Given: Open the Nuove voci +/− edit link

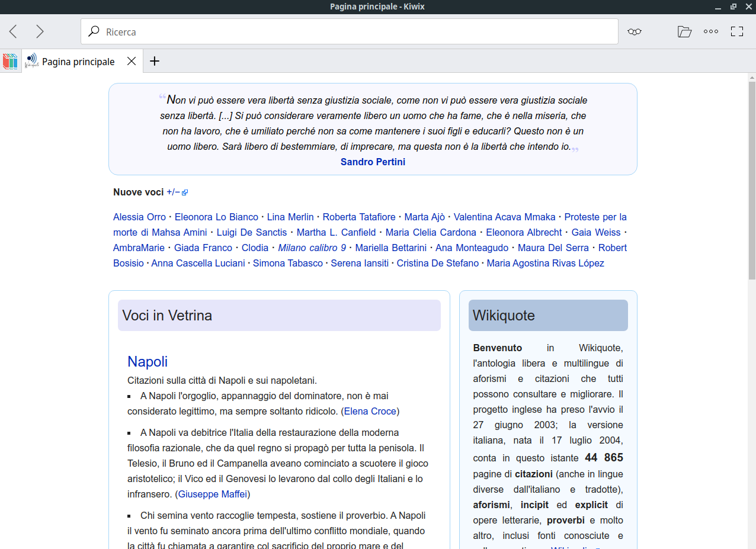Looking at the screenshot, I should click(177, 192).
